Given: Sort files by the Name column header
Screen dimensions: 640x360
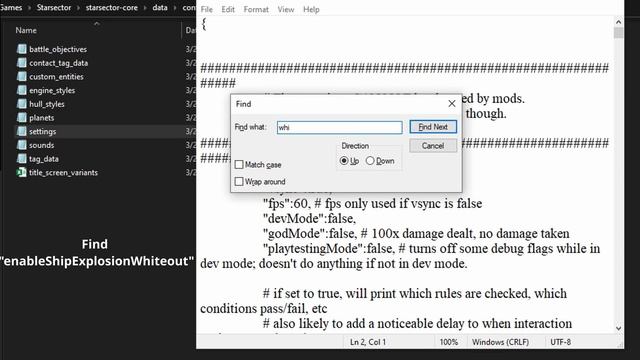Looking at the screenshot, I should [x=26, y=30].
